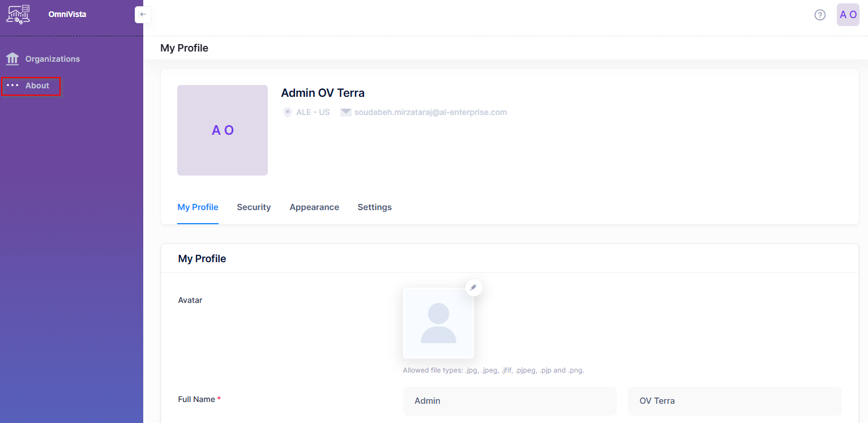Click the avatar placeholder image
The height and width of the screenshot is (423, 868).
[x=438, y=323]
